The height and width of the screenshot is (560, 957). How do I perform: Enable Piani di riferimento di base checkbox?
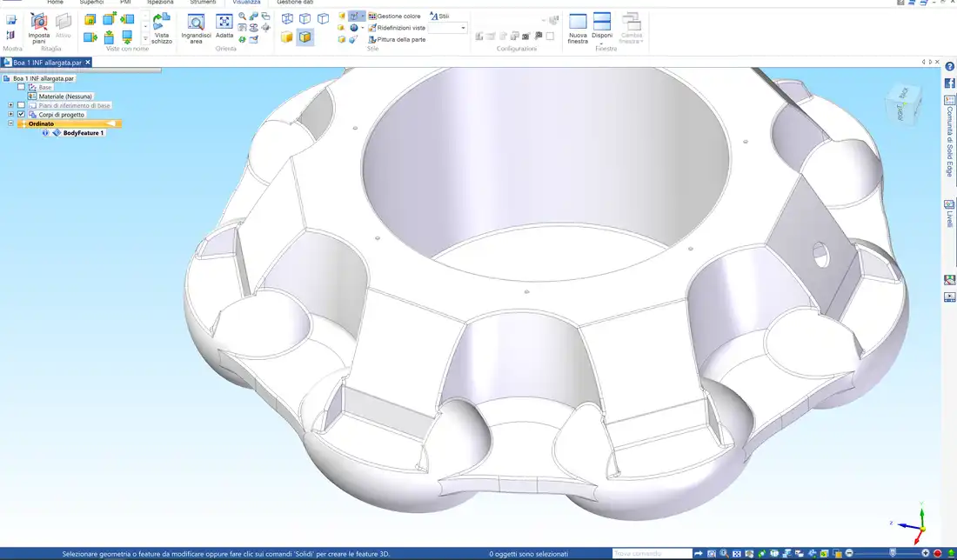(x=22, y=105)
